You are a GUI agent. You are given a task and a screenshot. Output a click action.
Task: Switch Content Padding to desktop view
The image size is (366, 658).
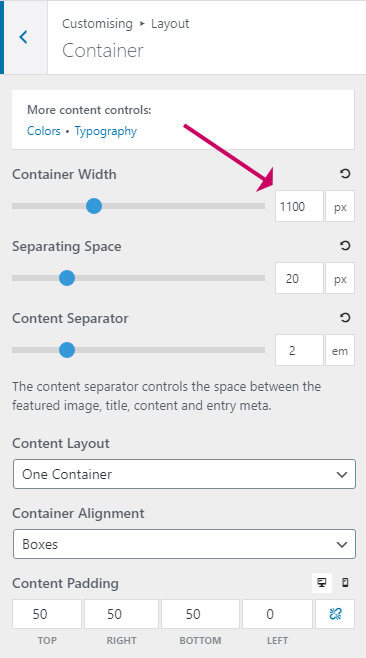[x=322, y=583]
